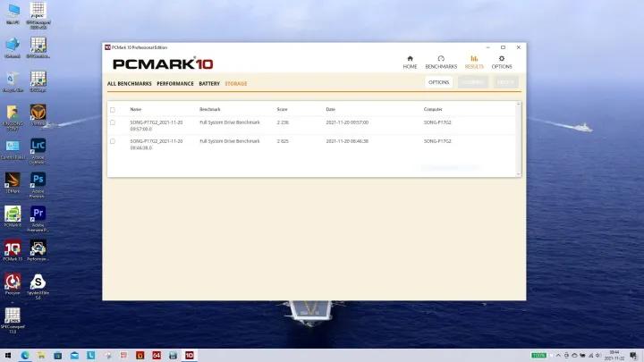Select the PCMark 8 desktop shortcut
Viewport: 644px width, 362px height.
13,216
